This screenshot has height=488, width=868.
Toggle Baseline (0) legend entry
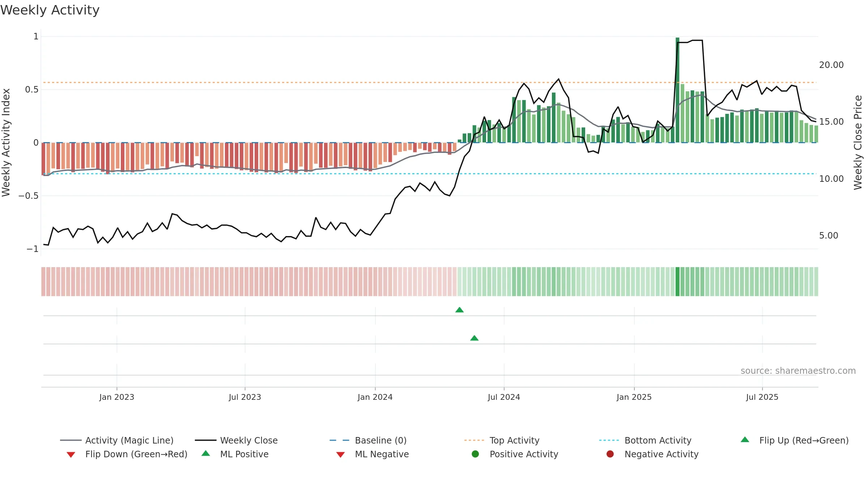tap(368, 440)
